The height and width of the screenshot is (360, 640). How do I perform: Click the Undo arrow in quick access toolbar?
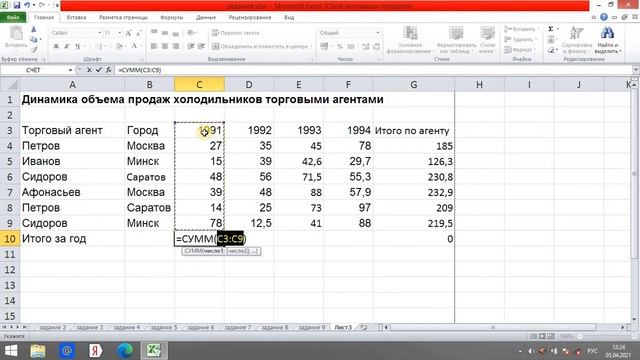tap(27, 6)
